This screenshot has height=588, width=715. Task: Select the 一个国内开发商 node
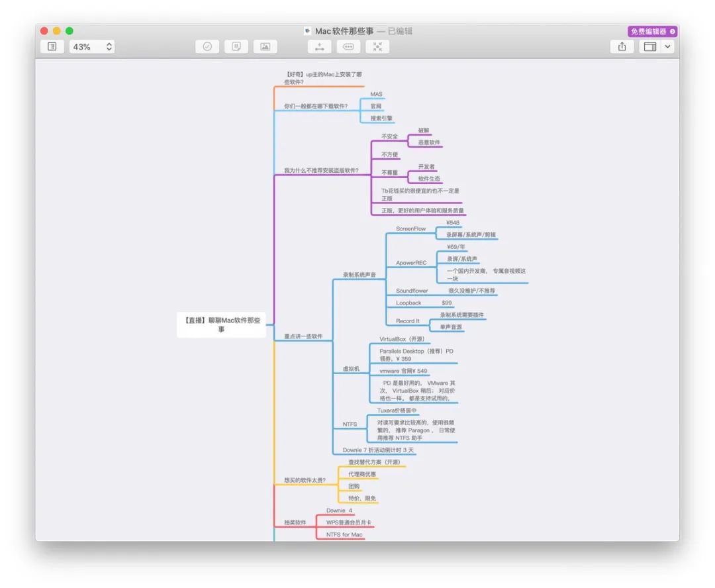pos(486,275)
